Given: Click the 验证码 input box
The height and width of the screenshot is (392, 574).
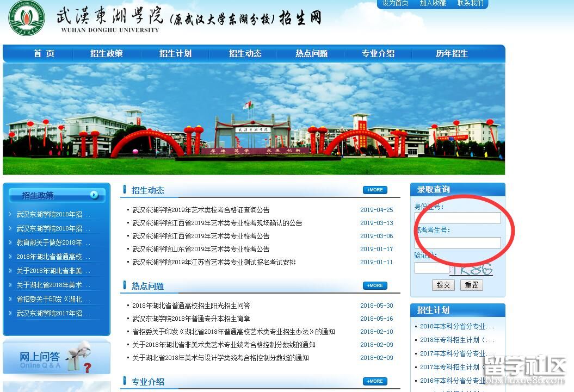Looking at the screenshot, I should [431, 268].
